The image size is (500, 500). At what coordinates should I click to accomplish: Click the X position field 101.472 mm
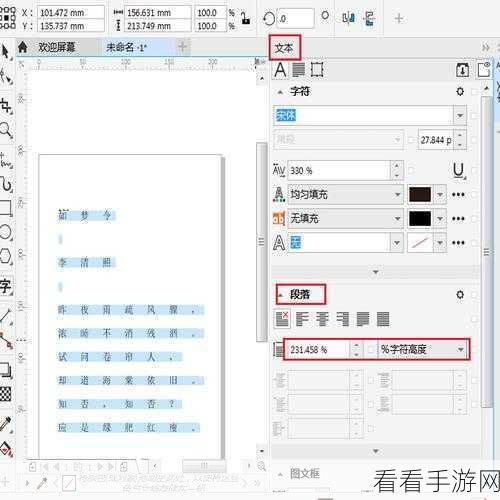(x=70, y=13)
